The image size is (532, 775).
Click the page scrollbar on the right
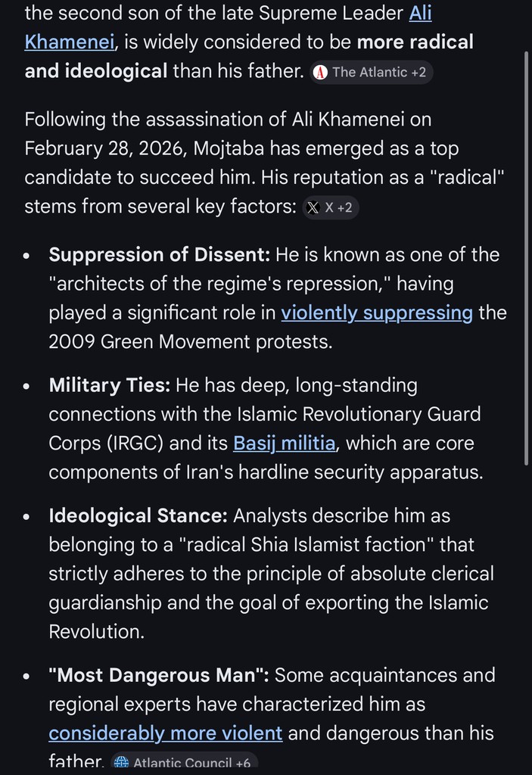point(527,257)
